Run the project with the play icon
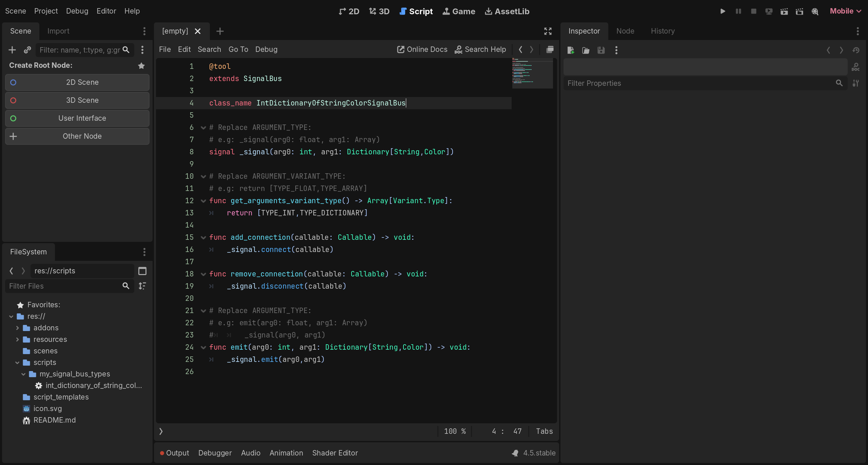This screenshot has width=868, height=465. pyautogui.click(x=723, y=11)
